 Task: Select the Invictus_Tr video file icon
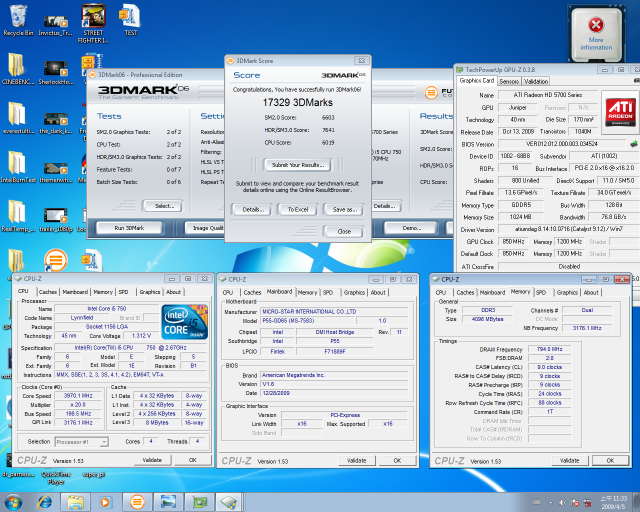(x=56, y=25)
